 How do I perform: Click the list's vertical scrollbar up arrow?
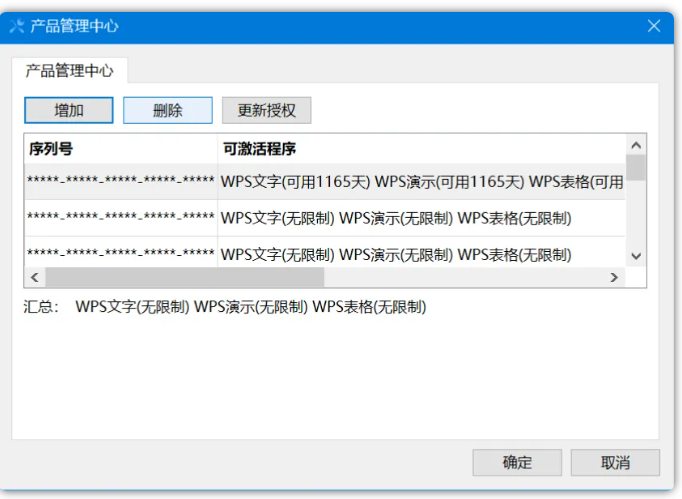(636, 145)
